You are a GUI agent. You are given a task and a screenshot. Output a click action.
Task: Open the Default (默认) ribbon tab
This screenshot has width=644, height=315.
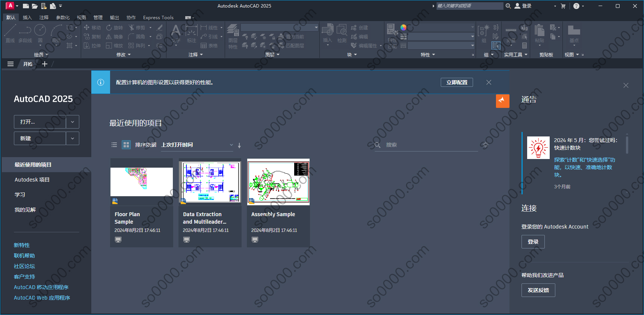pyautogui.click(x=11, y=17)
